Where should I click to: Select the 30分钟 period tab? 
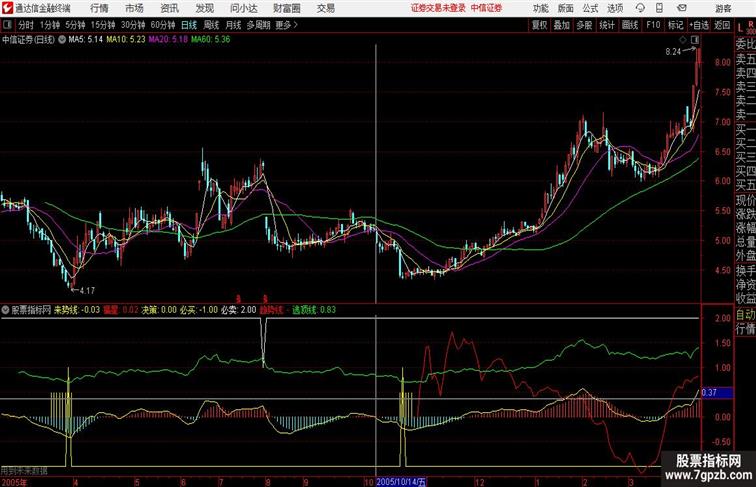click(x=133, y=25)
